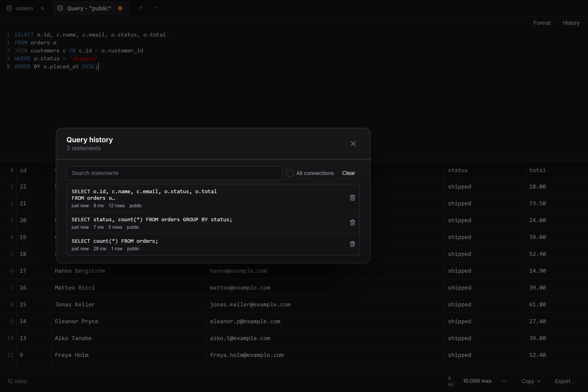Screen dimensions: 588x392
Task: Add a new tab with plus icon
Action: [141, 8]
